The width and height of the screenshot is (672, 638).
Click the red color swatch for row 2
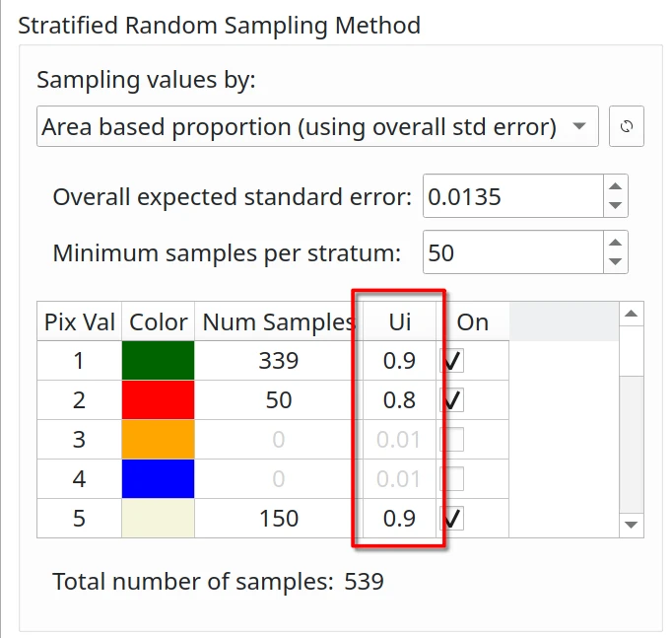click(158, 400)
